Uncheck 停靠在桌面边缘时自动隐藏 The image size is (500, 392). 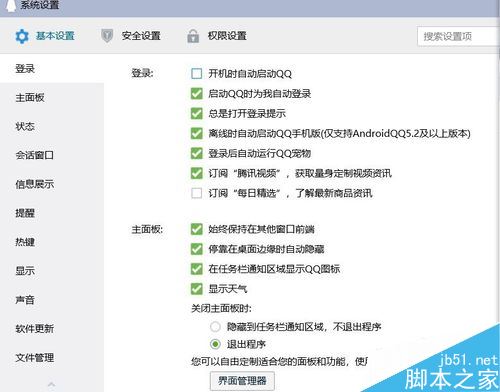197,249
